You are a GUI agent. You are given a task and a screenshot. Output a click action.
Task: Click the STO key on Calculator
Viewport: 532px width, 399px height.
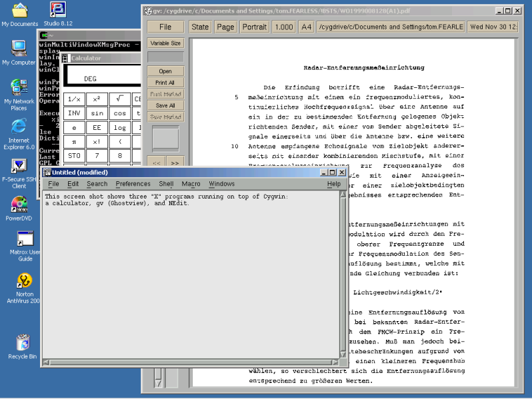(x=74, y=156)
